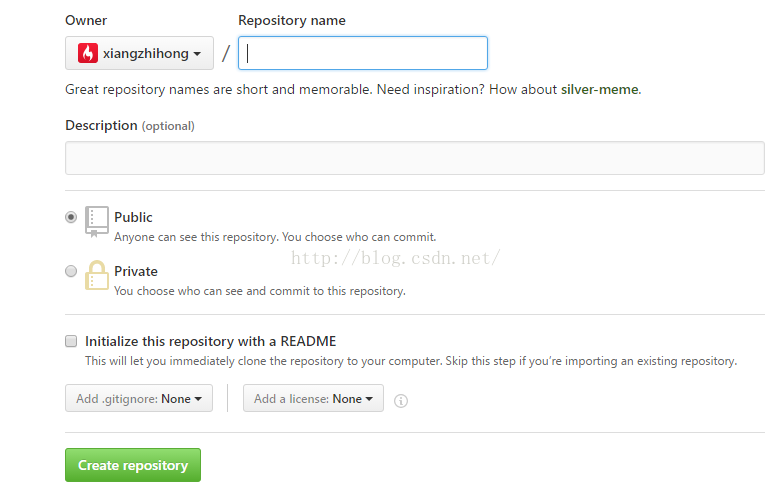
Task: Click the Public option label text
Action: 133,217
